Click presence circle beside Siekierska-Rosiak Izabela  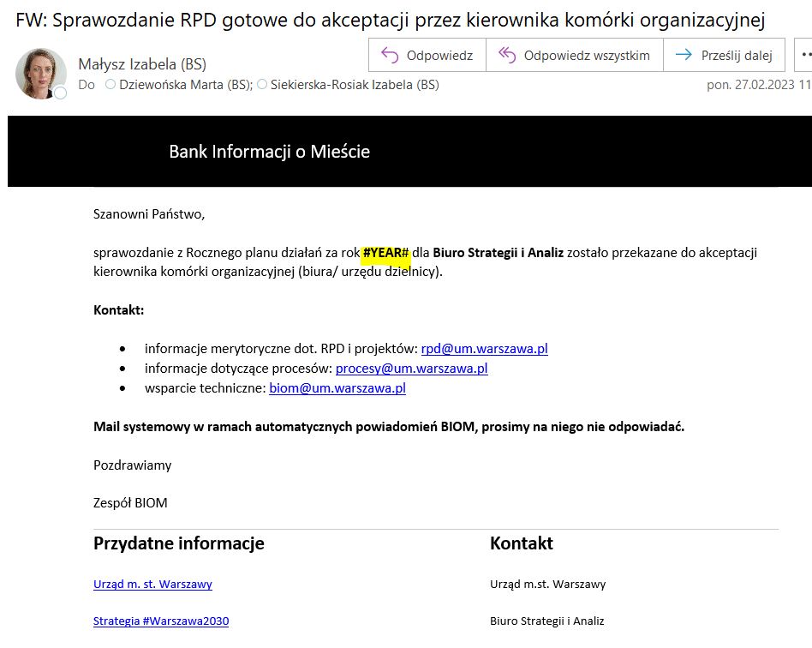click(262, 85)
